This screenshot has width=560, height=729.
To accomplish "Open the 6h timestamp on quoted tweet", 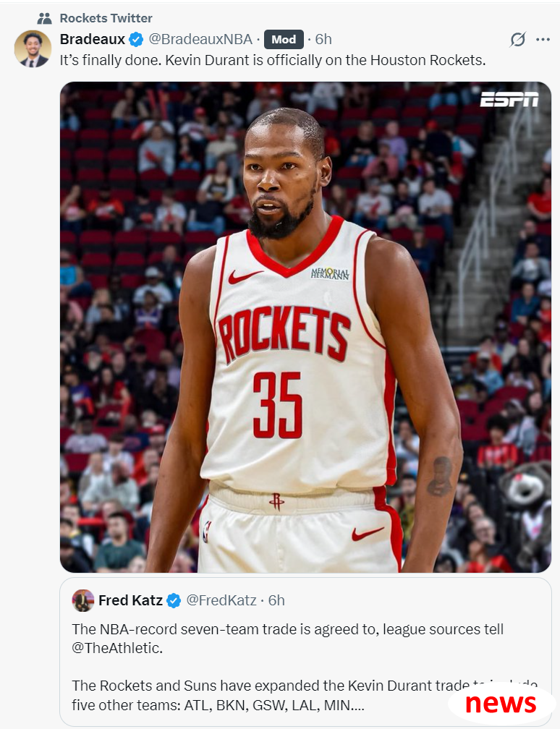I will point(276,600).
